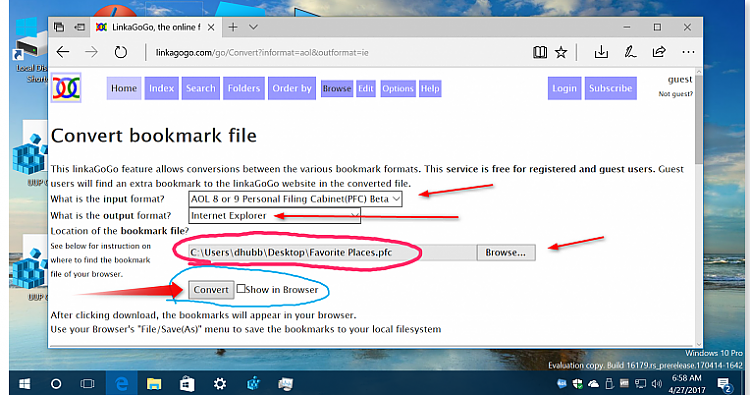The width and height of the screenshot is (750, 395).
Task: Close the LinkaGoGo tab
Action: (x=210, y=28)
